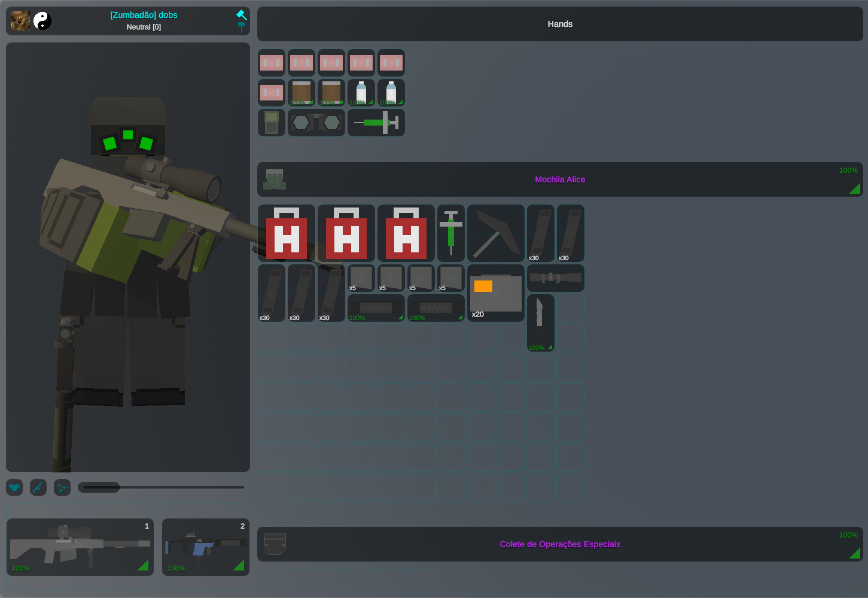
Task: Click the cyan hammer icon beside player name
Action: [242, 15]
